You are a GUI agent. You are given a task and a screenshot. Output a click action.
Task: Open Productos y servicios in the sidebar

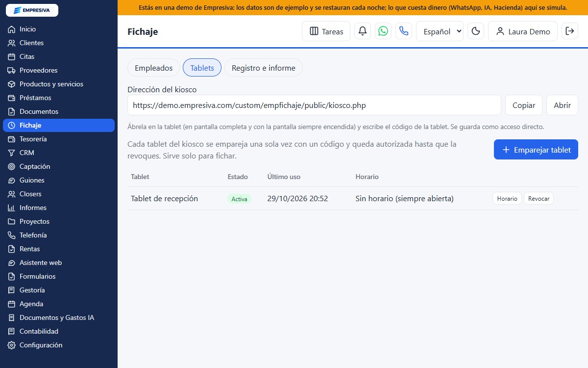click(59, 84)
